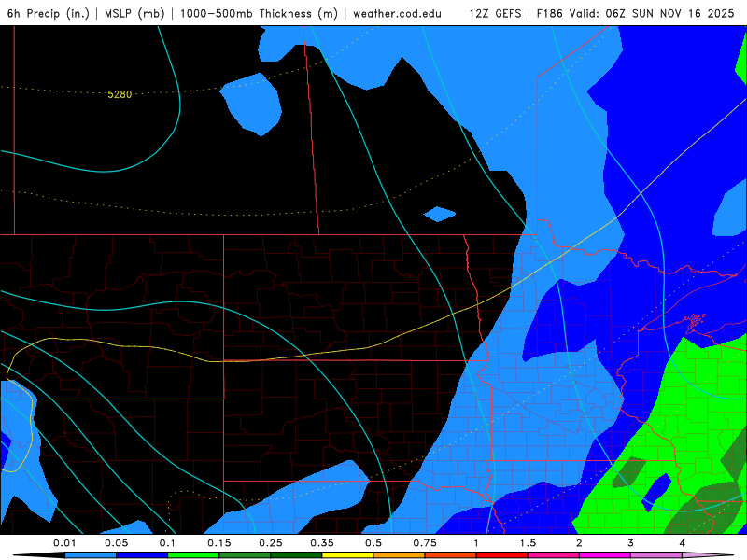Click the "1.5" legend value
The image size is (747, 560).
(528, 543)
